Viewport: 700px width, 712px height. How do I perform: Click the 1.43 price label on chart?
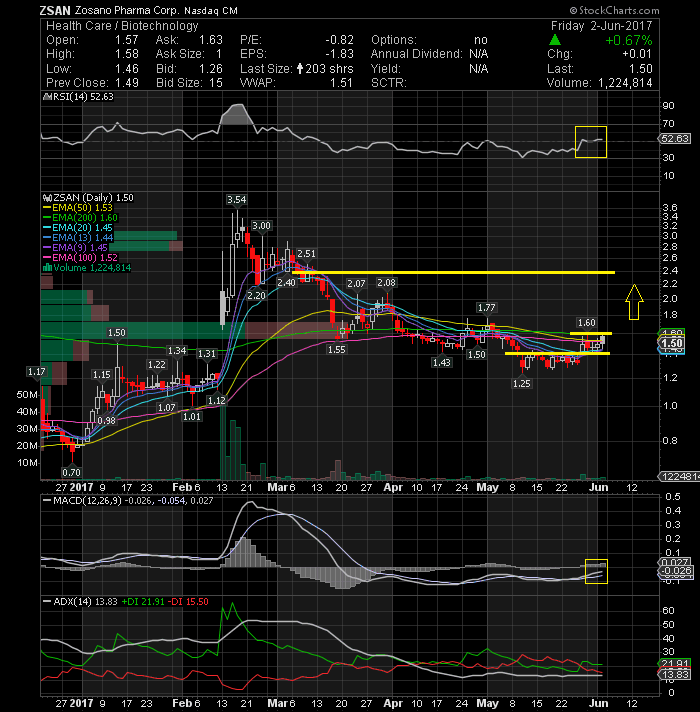(442, 362)
